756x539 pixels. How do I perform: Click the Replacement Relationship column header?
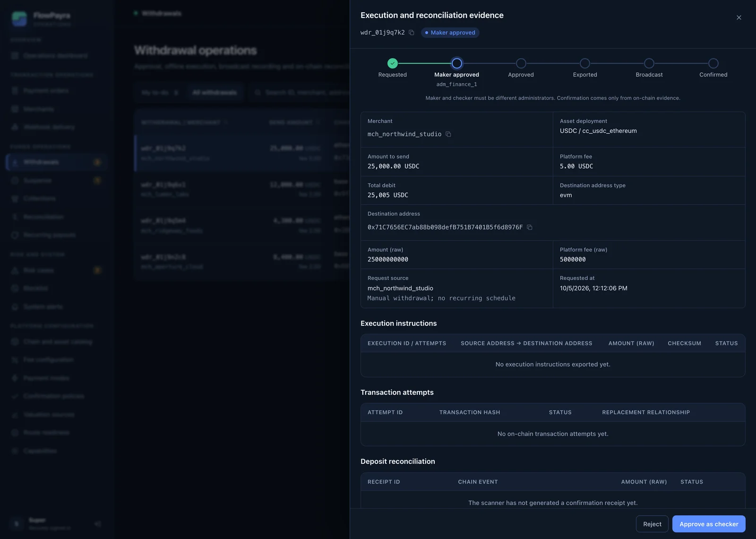[x=646, y=412]
